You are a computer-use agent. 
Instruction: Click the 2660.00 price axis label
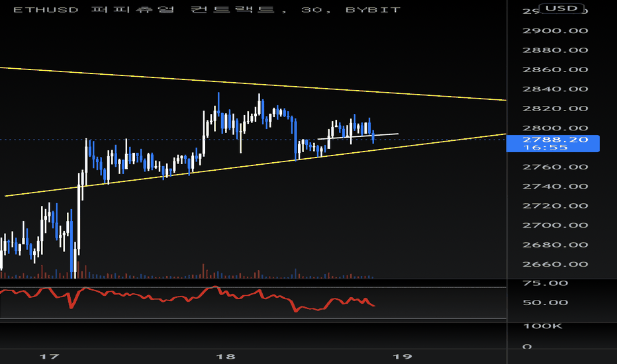[x=555, y=264]
